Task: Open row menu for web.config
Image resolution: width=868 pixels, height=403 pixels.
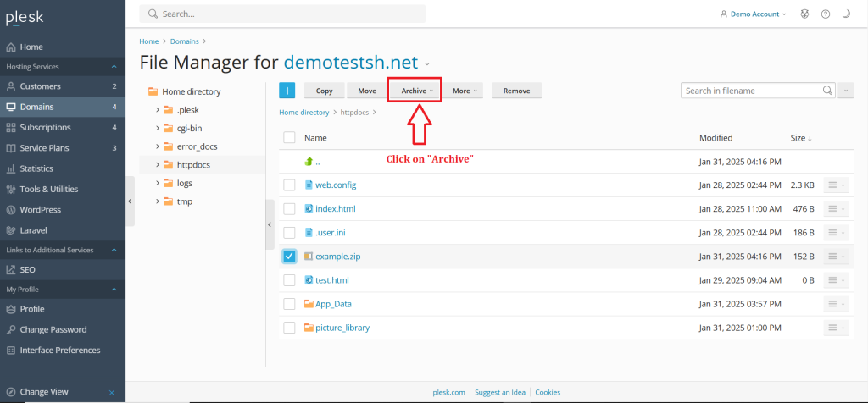Action: point(836,185)
